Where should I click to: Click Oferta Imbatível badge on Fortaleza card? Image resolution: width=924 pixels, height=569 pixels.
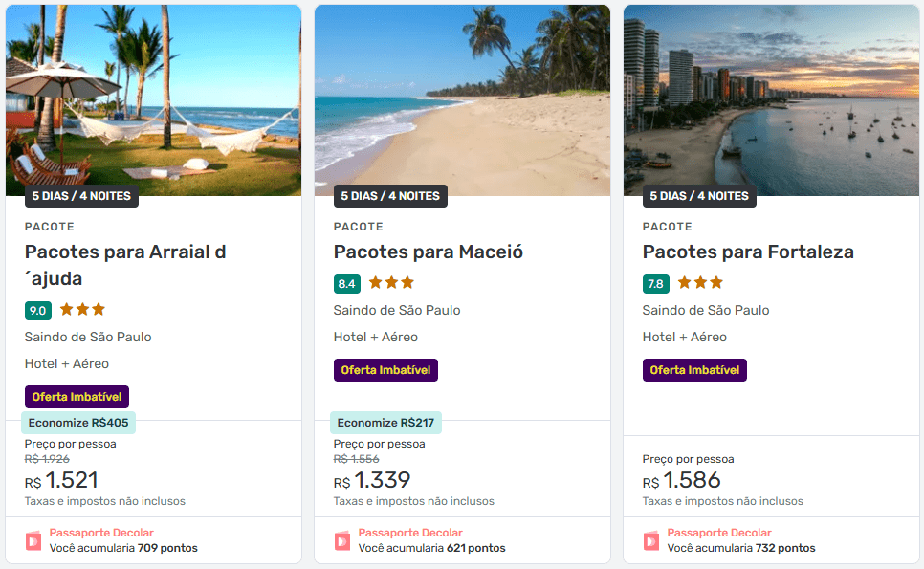(694, 370)
